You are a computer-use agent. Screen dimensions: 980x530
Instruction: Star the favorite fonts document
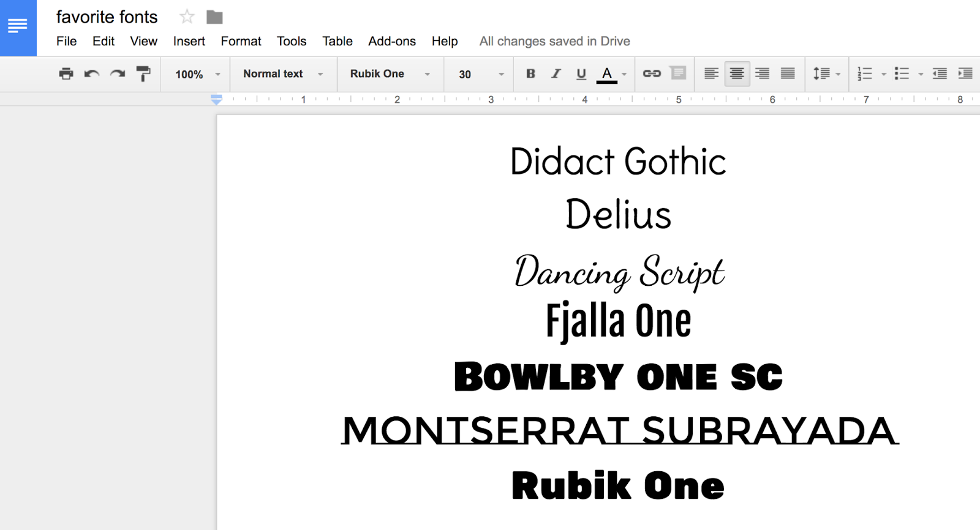[187, 17]
